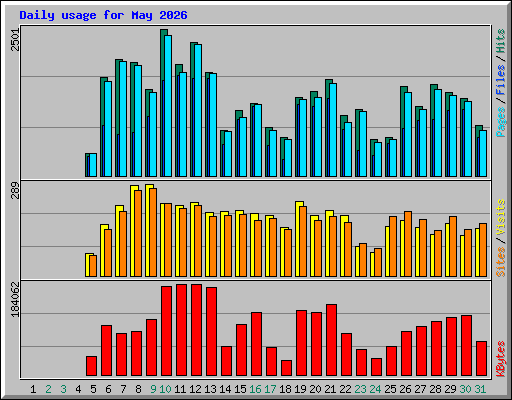Click the 2501 hits axis value
The height and width of the screenshot is (400, 512).
16,40
